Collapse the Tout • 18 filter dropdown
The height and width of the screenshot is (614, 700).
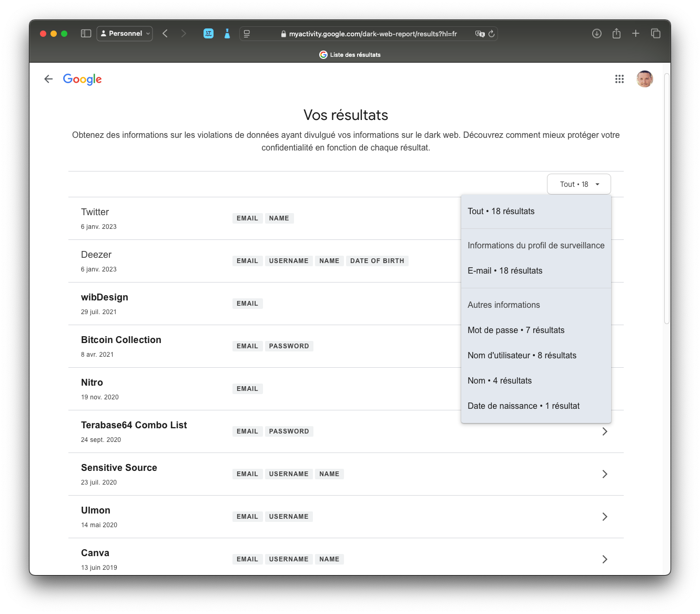coord(579,184)
